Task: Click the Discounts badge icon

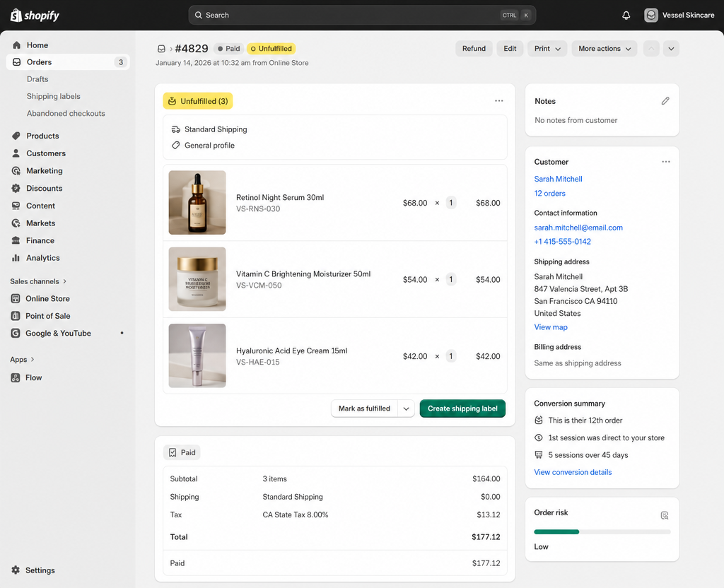Action: 16,188
